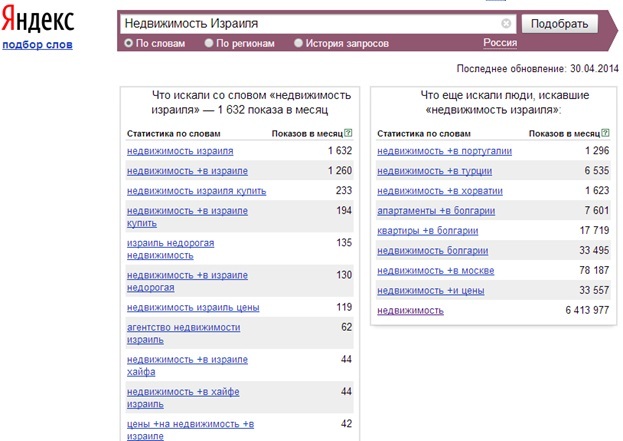Click the 7 601 impressions value
623x441 pixels.
tap(596, 210)
